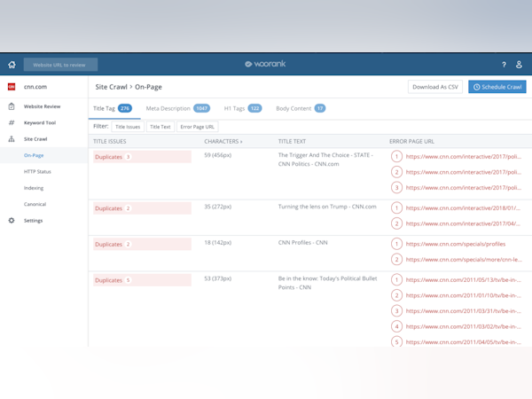Viewport: 532px width, 399px height.
Task: Click the Keyword Tool hash icon
Action: (x=12, y=122)
